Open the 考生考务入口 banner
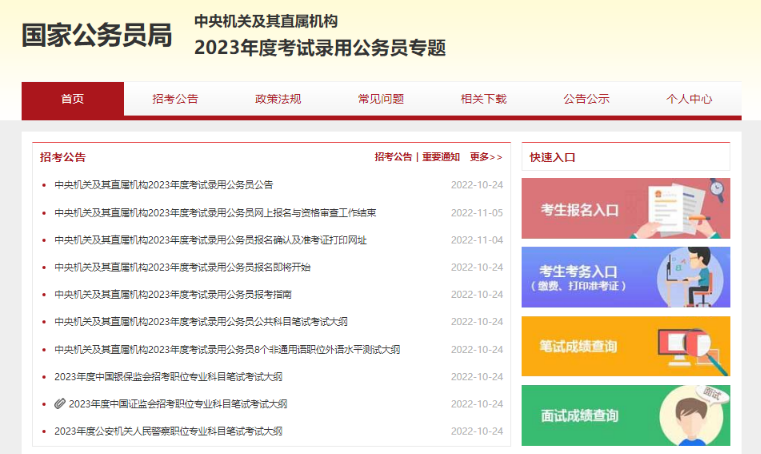Screen dimensions: 761x454 (625, 277)
